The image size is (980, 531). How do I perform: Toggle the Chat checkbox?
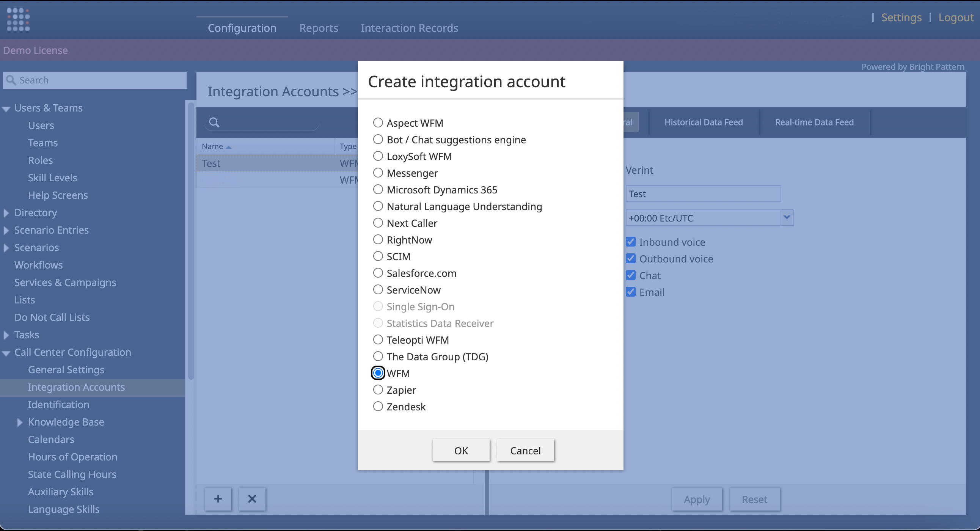point(631,275)
